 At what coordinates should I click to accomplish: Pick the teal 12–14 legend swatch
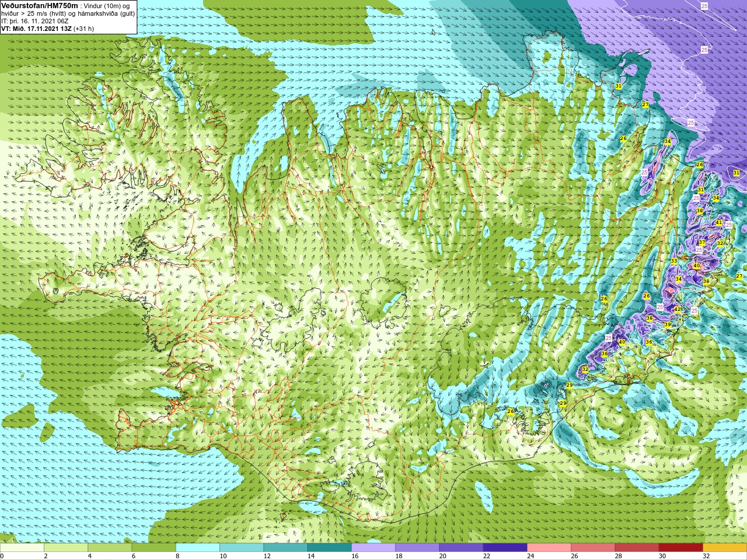point(285,548)
